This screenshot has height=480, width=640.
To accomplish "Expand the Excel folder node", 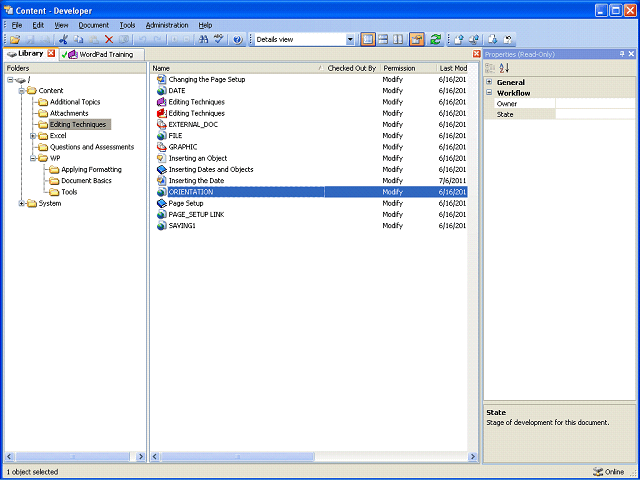I will pos(33,136).
